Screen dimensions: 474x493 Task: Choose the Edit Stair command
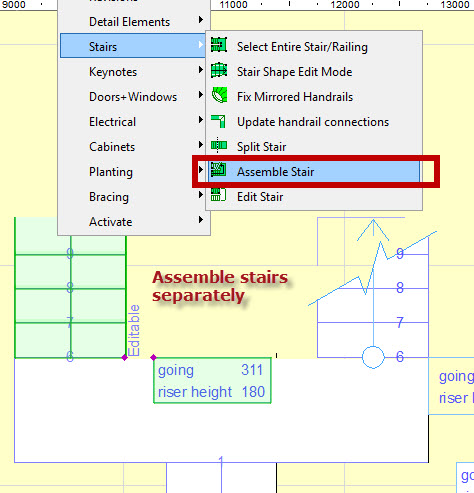[x=314, y=197]
